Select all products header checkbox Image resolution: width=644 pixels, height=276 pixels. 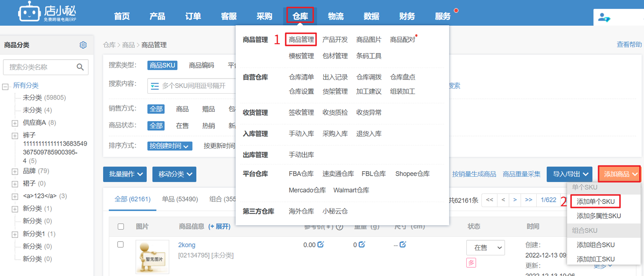coord(121,227)
